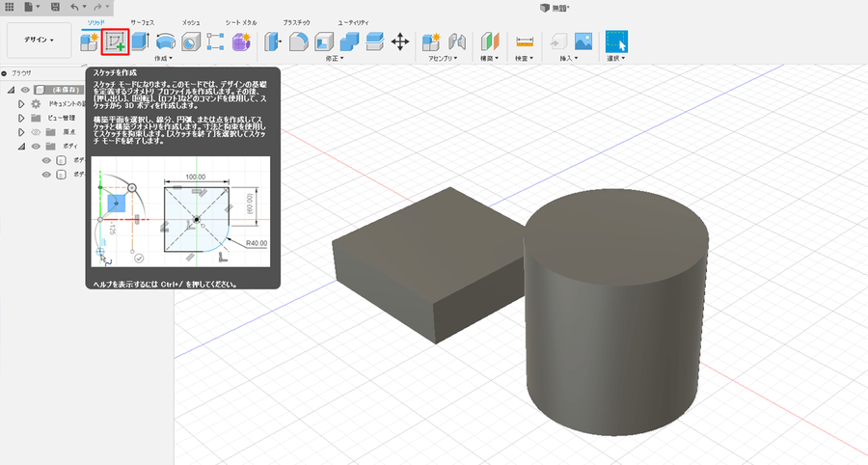Collapse the (未保存) root tree node

(x=11, y=90)
